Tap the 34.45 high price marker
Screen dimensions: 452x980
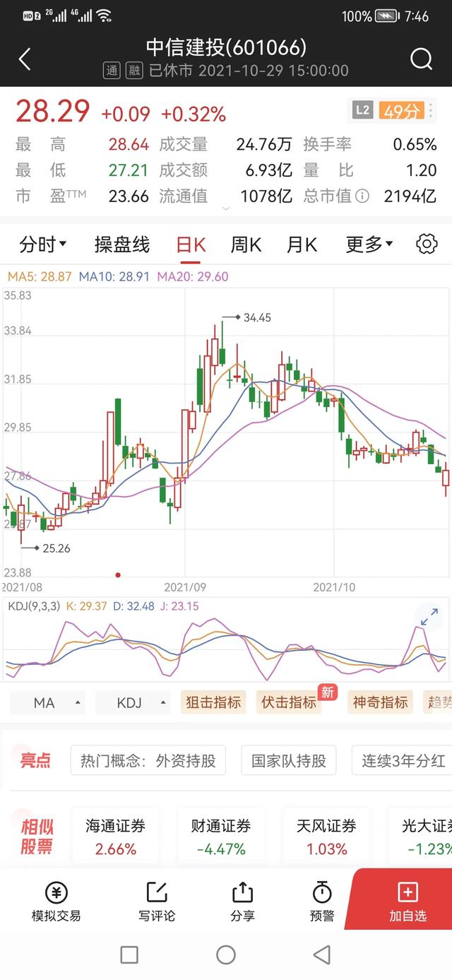pyautogui.click(x=257, y=318)
